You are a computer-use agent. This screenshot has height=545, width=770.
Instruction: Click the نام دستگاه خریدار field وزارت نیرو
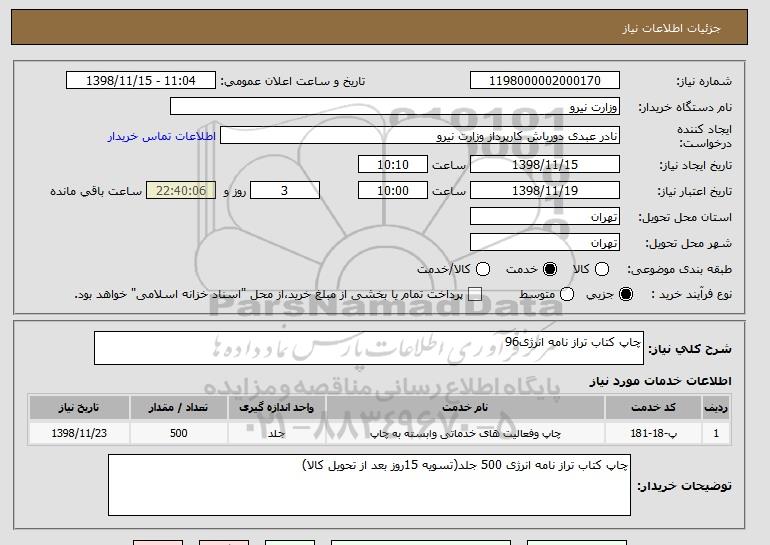(x=395, y=107)
